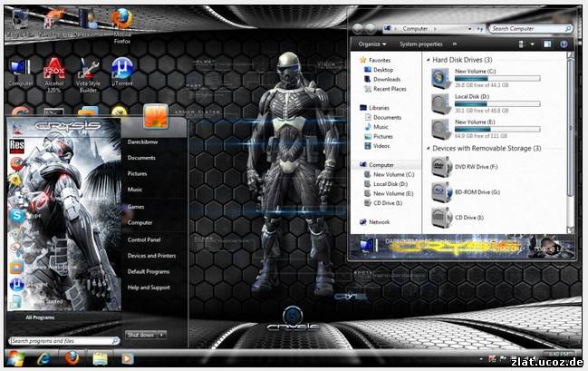
Task: Open Windows Explorer from the taskbar
Action: coord(100,358)
